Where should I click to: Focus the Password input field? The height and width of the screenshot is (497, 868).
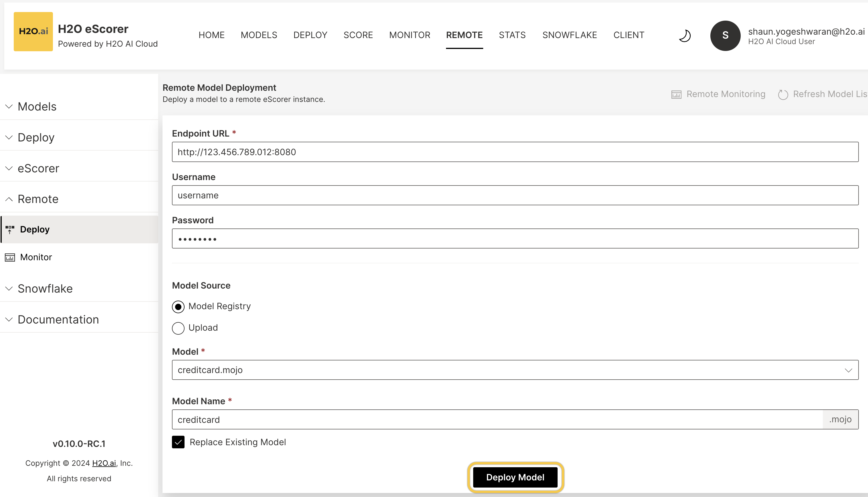[x=515, y=238]
